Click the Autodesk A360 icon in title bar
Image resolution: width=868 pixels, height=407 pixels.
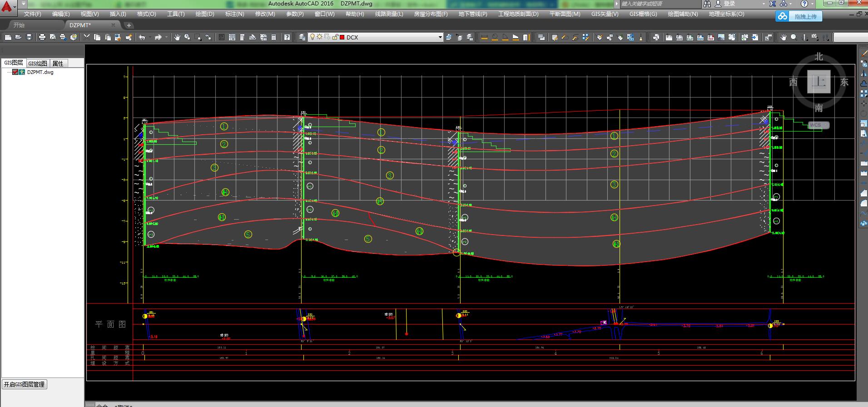point(784,4)
